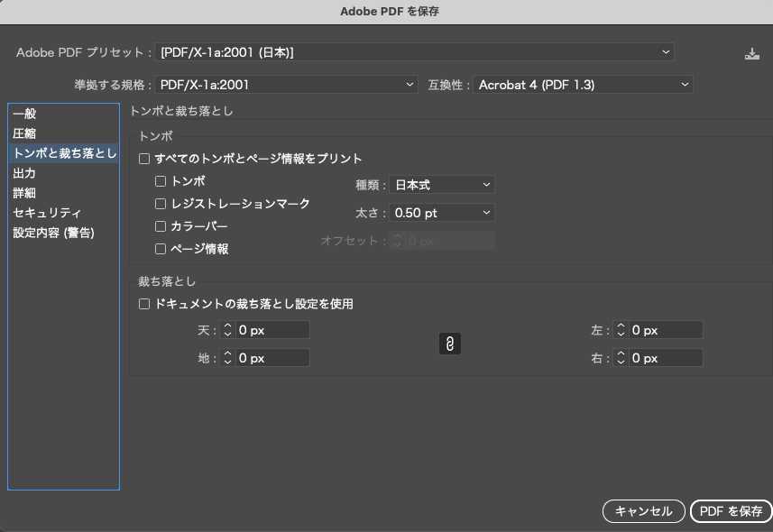The height and width of the screenshot is (532, 773).
Task: Check the トンボ checkbox
Action: 161,181
